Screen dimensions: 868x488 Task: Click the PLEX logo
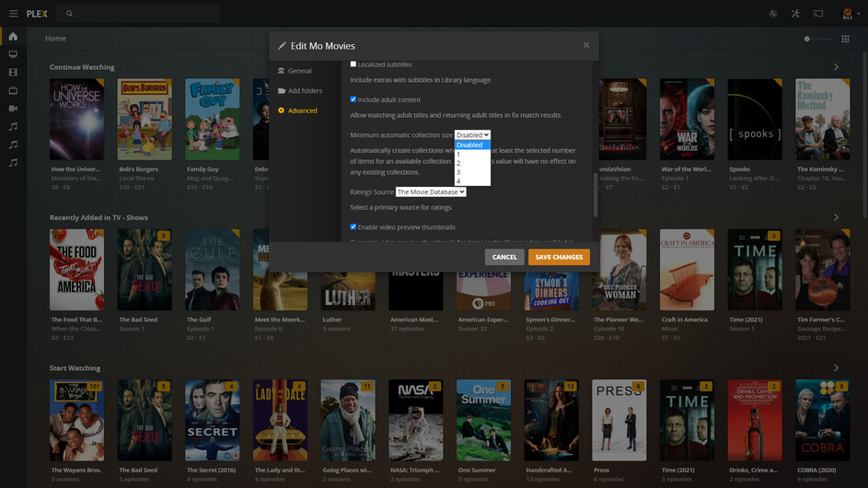(x=37, y=14)
